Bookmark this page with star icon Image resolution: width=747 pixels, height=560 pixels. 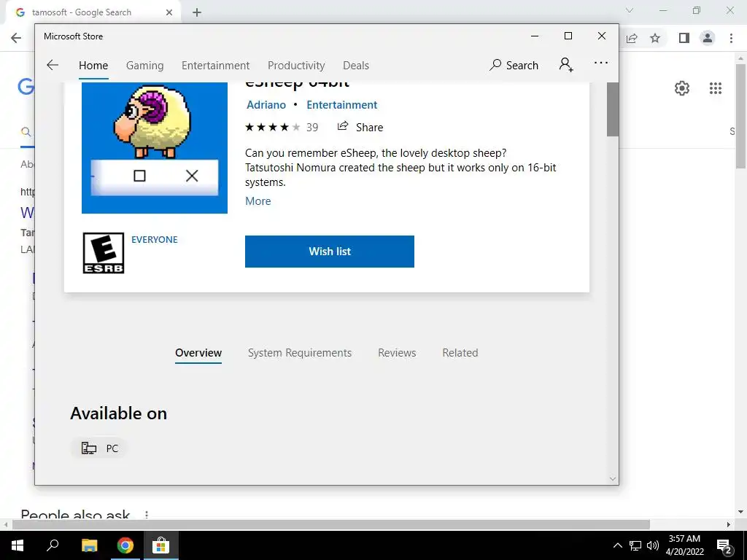tap(655, 38)
